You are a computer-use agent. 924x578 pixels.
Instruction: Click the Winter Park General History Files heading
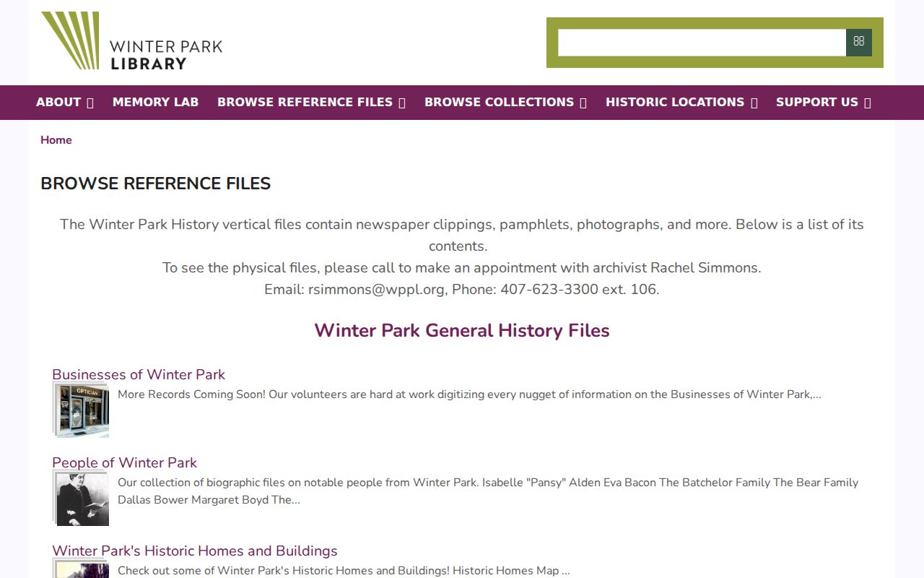pos(462,330)
